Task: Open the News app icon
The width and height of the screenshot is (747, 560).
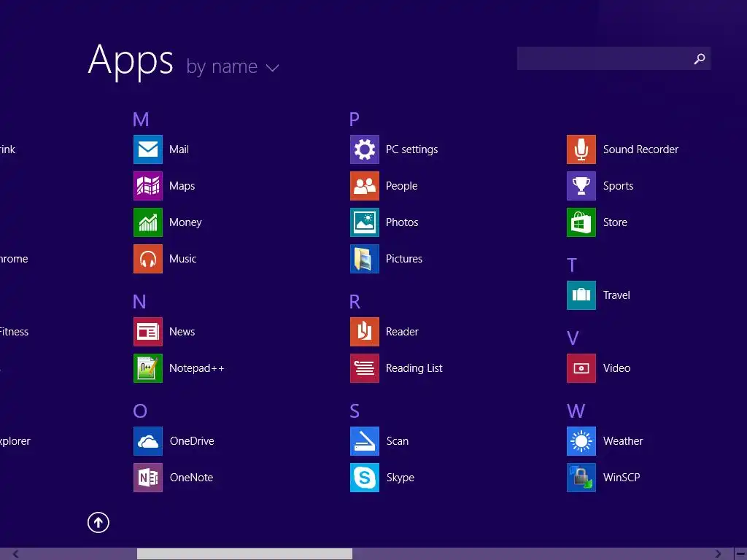Action: pos(147,332)
